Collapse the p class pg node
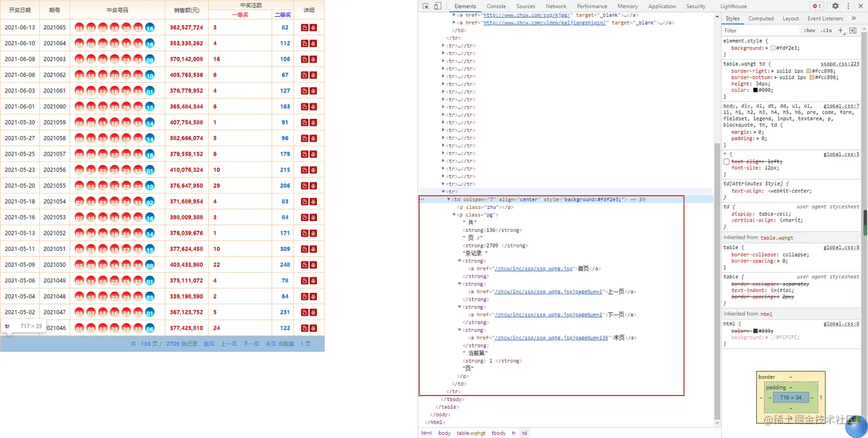 [455, 215]
